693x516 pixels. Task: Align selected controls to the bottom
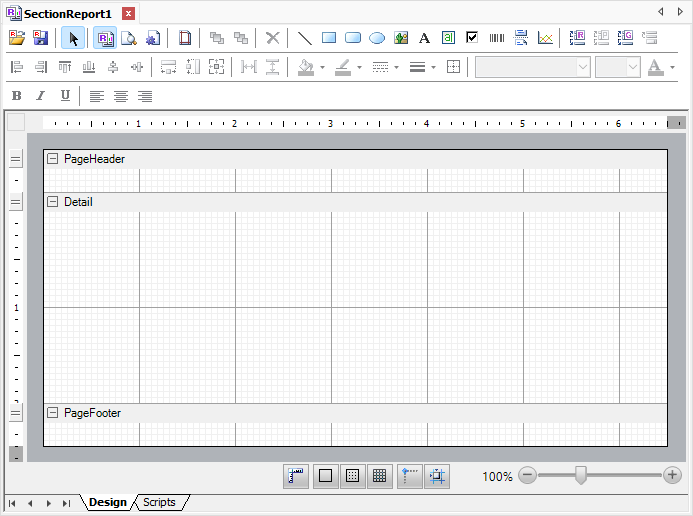(x=89, y=67)
